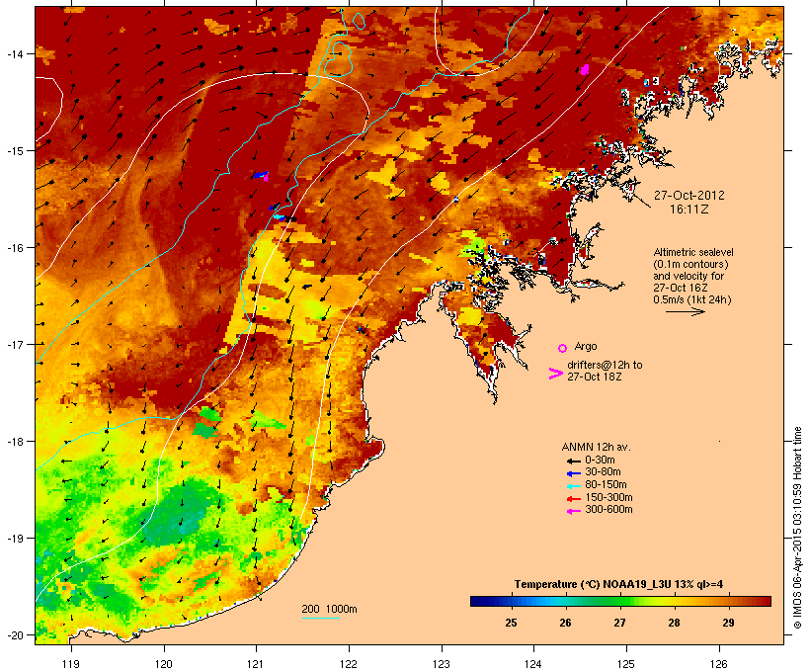Viewport: 810px width, 672px height.
Task: Click the IMOS copyright timestamp text
Action: [x=797, y=528]
